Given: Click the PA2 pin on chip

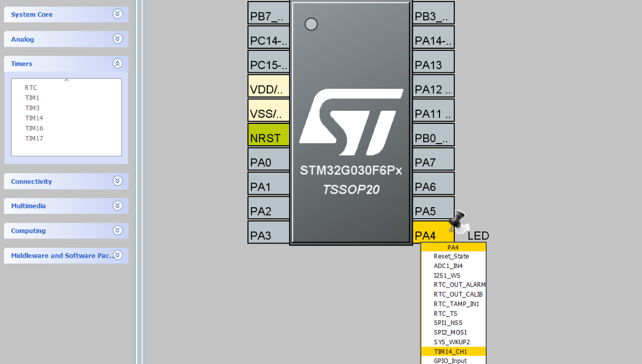Looking at the screenshot, I should (x=268, y=208).
